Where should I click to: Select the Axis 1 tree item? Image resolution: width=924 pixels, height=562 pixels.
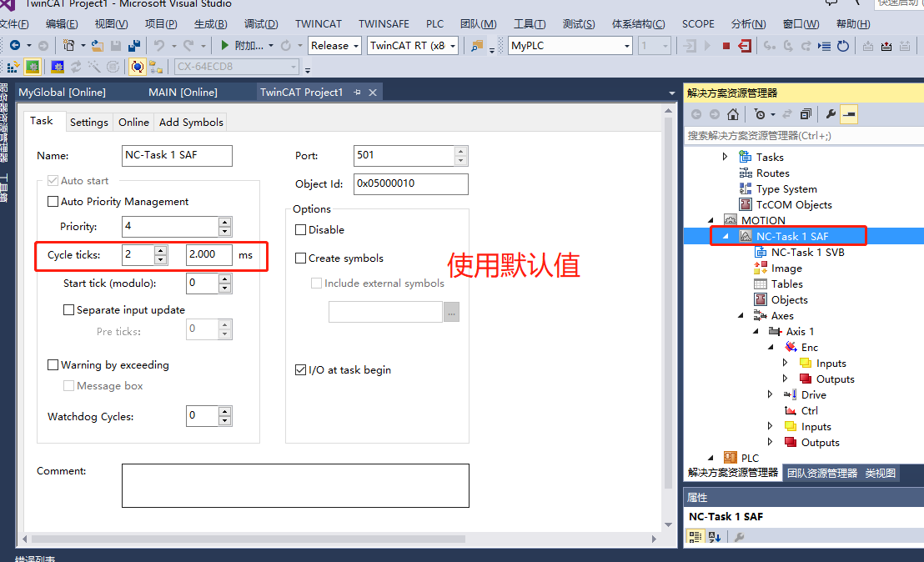[800, 331]
